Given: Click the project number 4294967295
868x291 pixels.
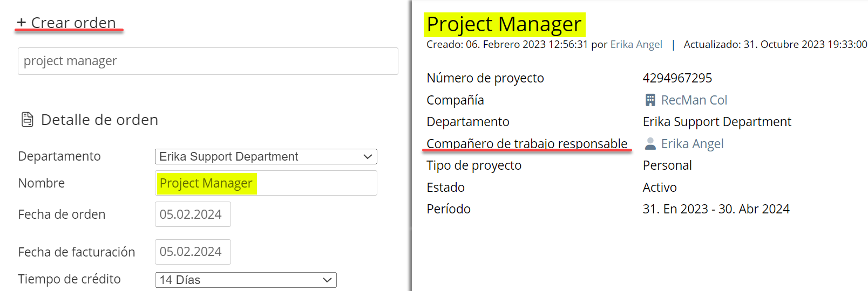Looking at the screenshot, I should pos(677,78).
